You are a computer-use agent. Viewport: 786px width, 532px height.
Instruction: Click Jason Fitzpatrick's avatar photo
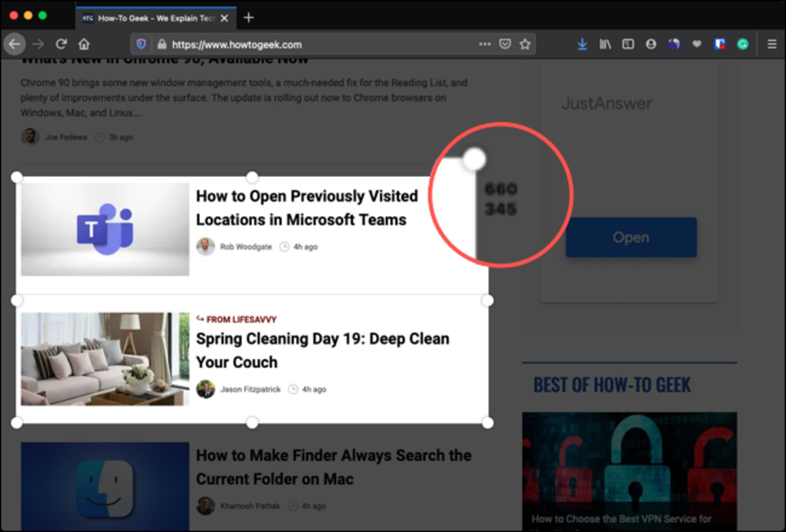coord(206,389)
